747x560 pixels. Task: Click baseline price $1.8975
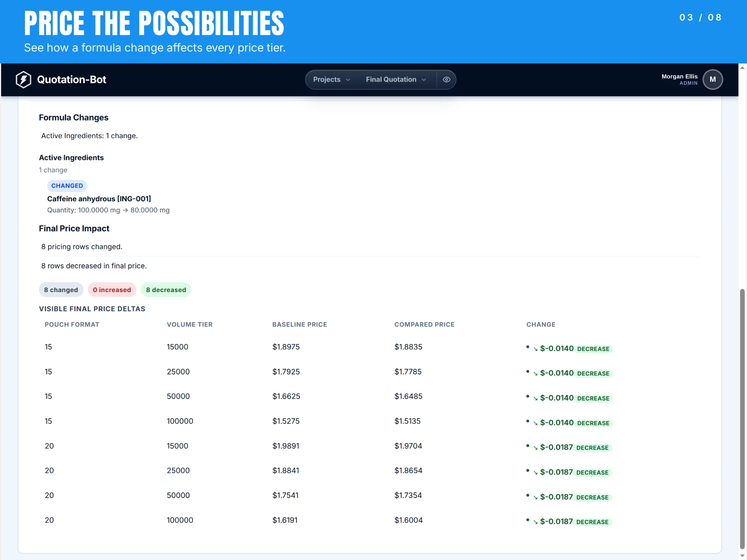(x=286, y=347)
